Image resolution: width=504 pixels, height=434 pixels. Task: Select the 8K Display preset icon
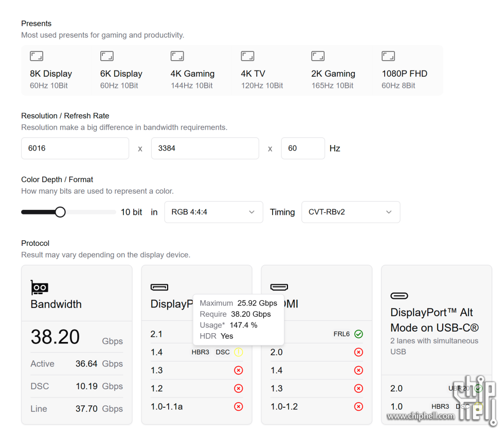click(37, 56)
